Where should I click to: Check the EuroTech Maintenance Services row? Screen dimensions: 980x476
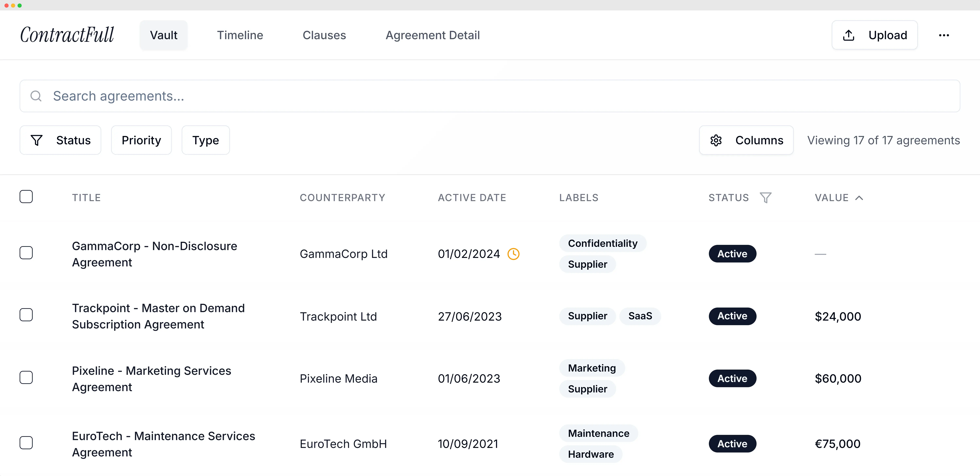(x=26, y=443)
